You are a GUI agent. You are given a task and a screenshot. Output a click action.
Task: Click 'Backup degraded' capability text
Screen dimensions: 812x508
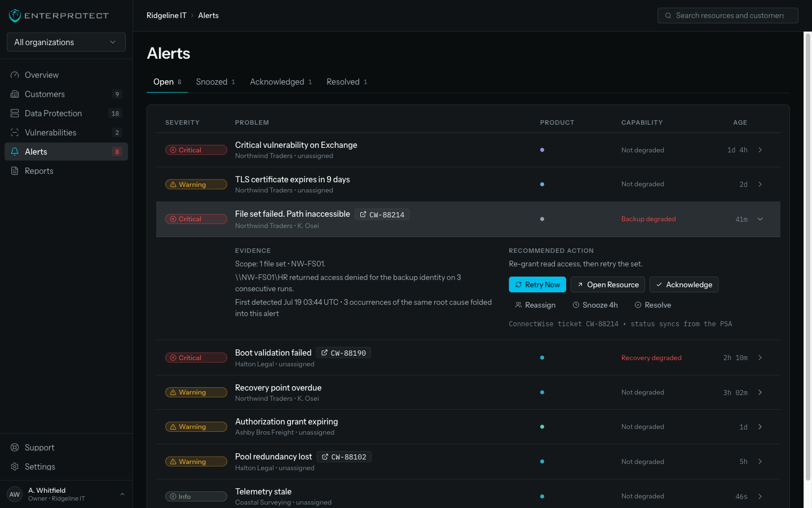(648, 219)
